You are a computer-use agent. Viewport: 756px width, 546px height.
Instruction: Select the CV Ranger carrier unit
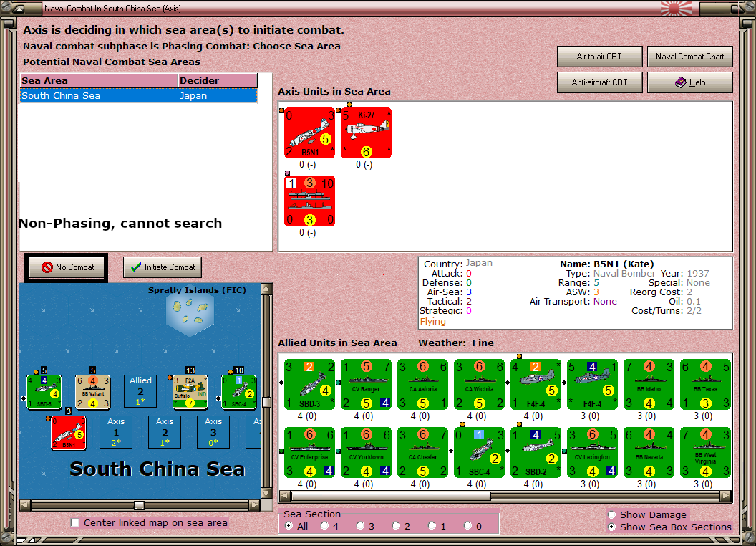366,385
